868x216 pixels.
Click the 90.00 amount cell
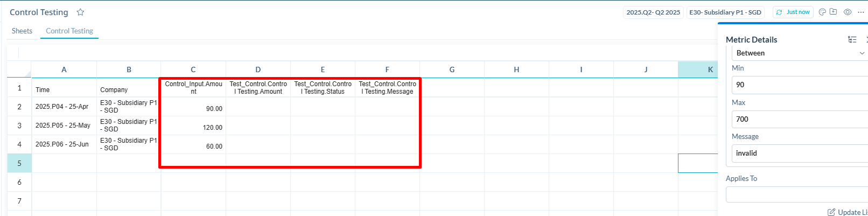(193, 107)
